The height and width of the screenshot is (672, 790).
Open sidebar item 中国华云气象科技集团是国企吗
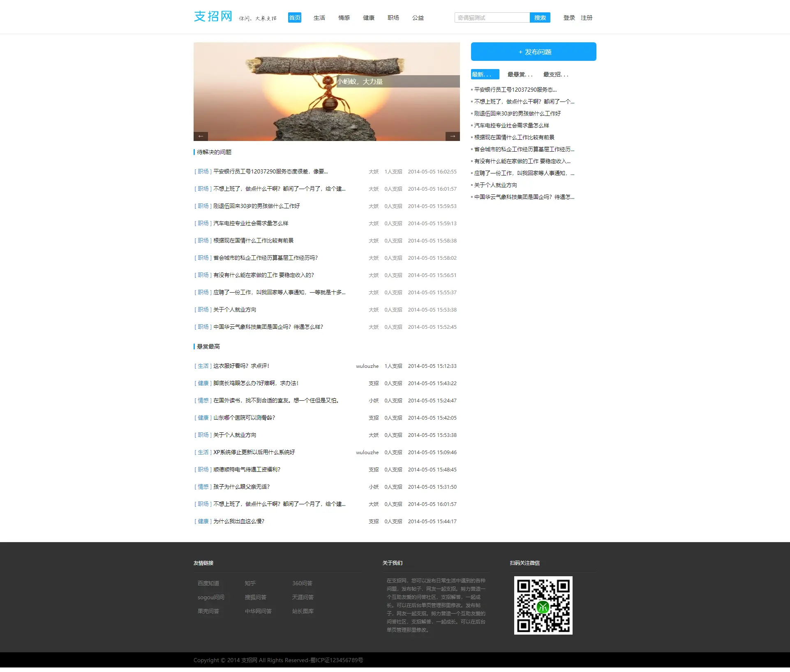524,197
